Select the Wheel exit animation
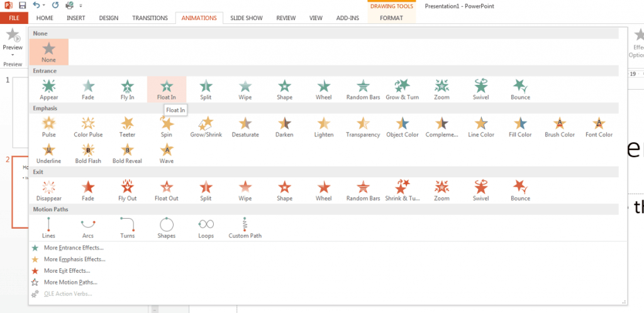The width and height of the screenshot is (644, 313). click(x=324, y=190)
